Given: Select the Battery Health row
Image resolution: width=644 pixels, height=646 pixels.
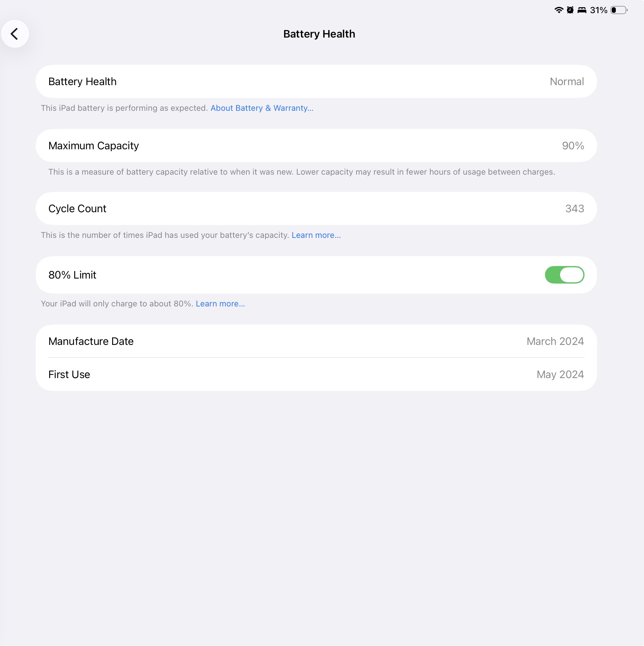Looking at the screenshot, I should click(316, 81).
